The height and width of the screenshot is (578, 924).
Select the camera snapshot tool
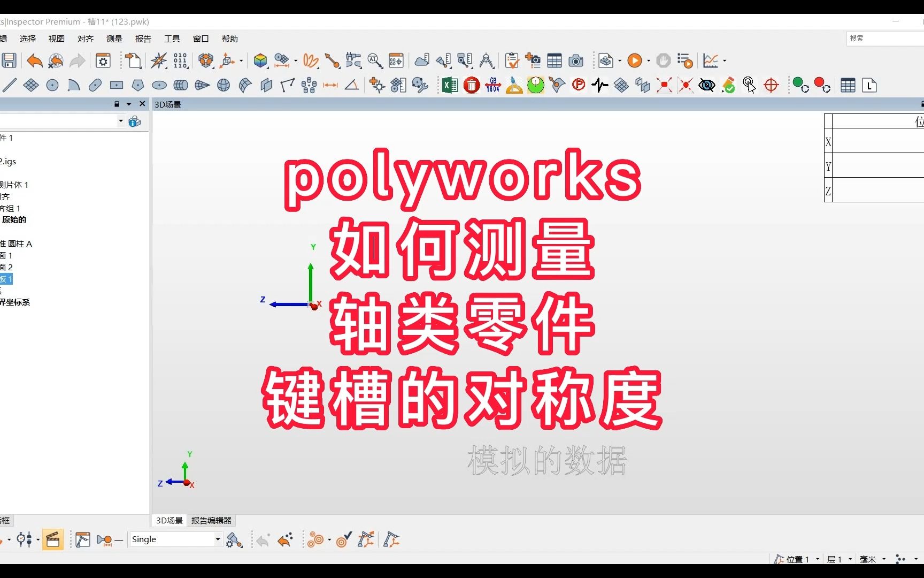(x=576, y=60)
